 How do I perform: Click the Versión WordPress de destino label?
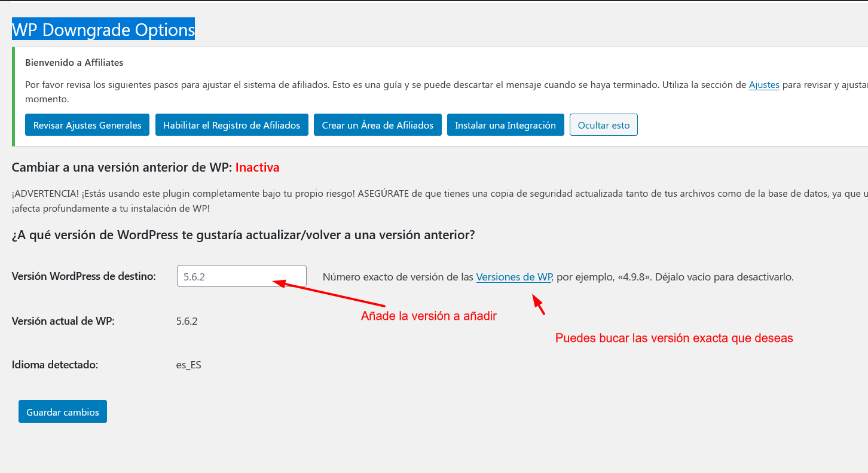pos(84,276)
